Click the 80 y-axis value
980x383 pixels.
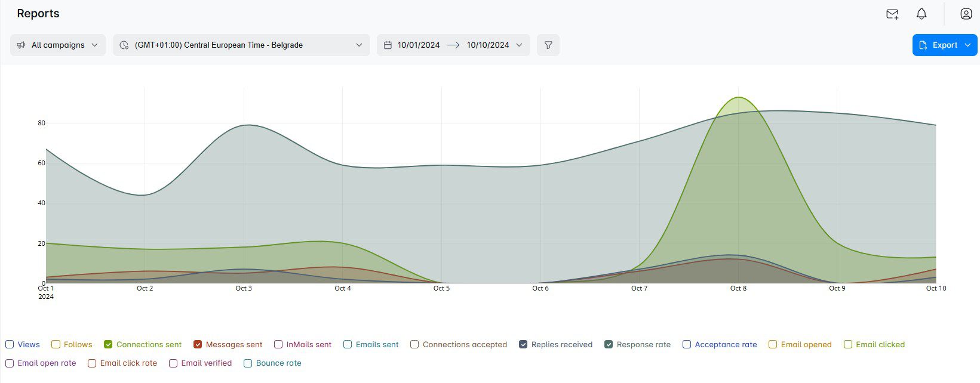tap(42, 123)
